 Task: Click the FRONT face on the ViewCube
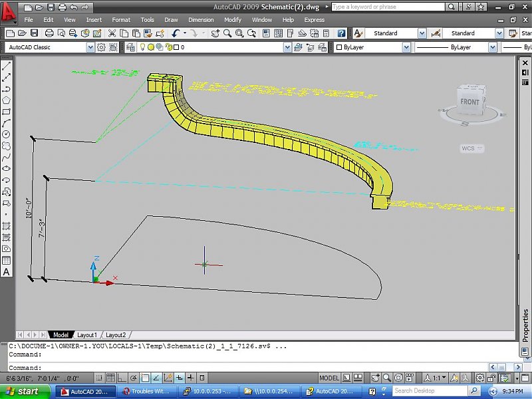[470, 101]
